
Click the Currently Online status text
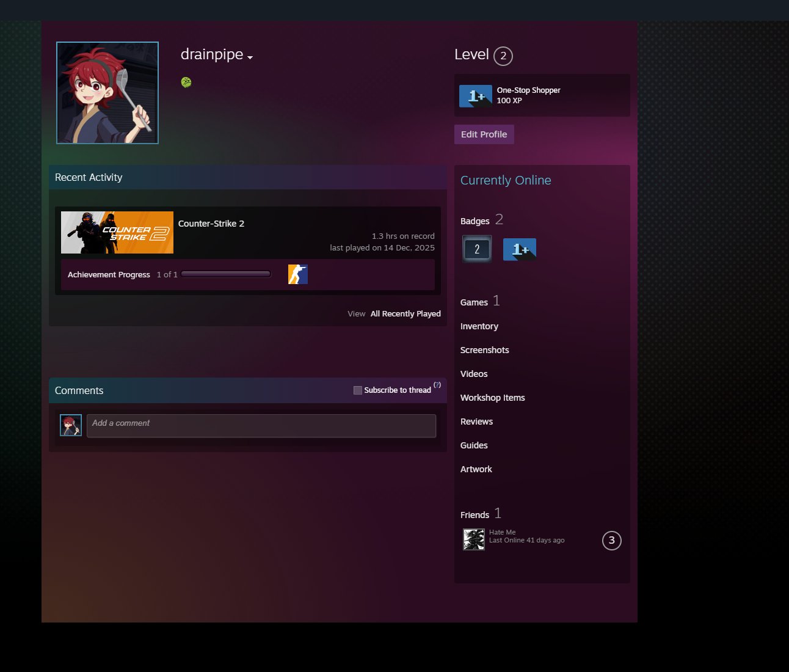506,180
